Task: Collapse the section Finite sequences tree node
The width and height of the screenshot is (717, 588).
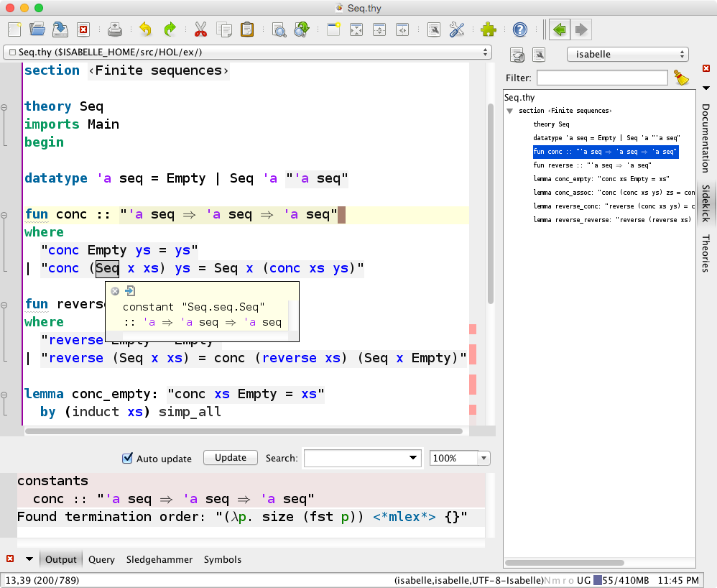Action: (x=509, y=111)
